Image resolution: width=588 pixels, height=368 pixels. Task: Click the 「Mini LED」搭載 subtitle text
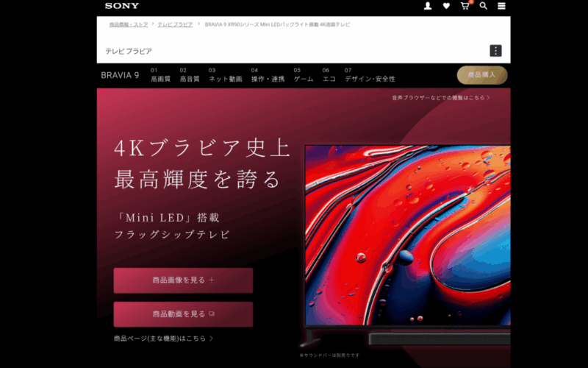coord(168,217)
